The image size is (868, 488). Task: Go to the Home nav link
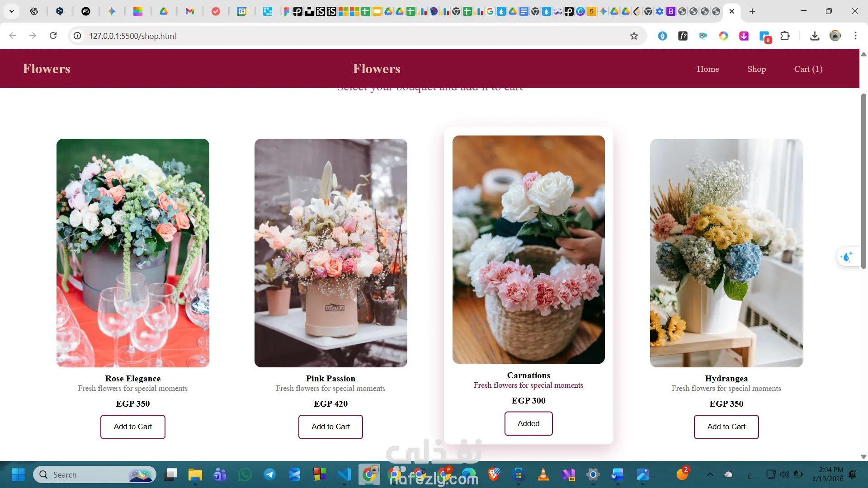(x=708, y=69)
